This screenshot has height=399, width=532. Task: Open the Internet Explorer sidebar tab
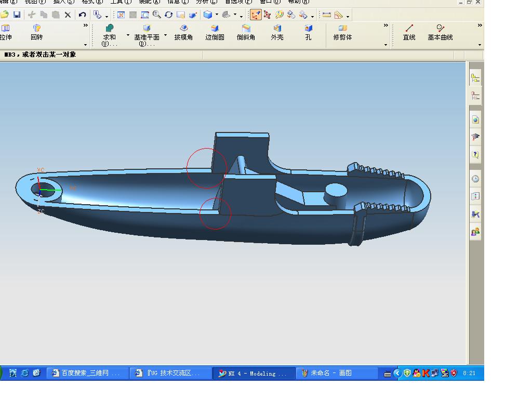click(x=475, y=119)
